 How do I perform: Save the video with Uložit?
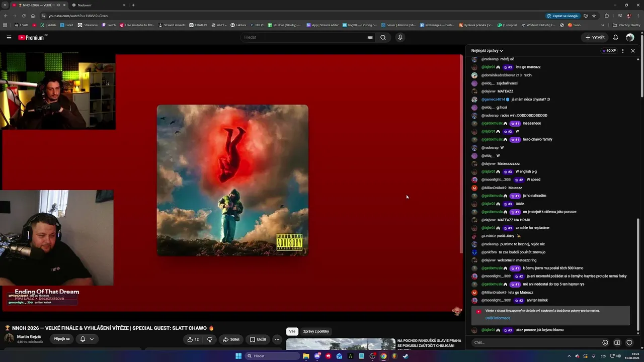point(258,339)
